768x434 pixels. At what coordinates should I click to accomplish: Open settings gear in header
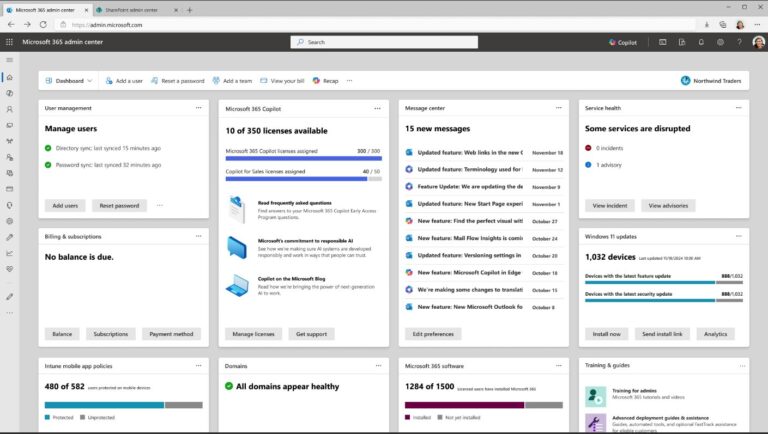(x=720, y=42)
